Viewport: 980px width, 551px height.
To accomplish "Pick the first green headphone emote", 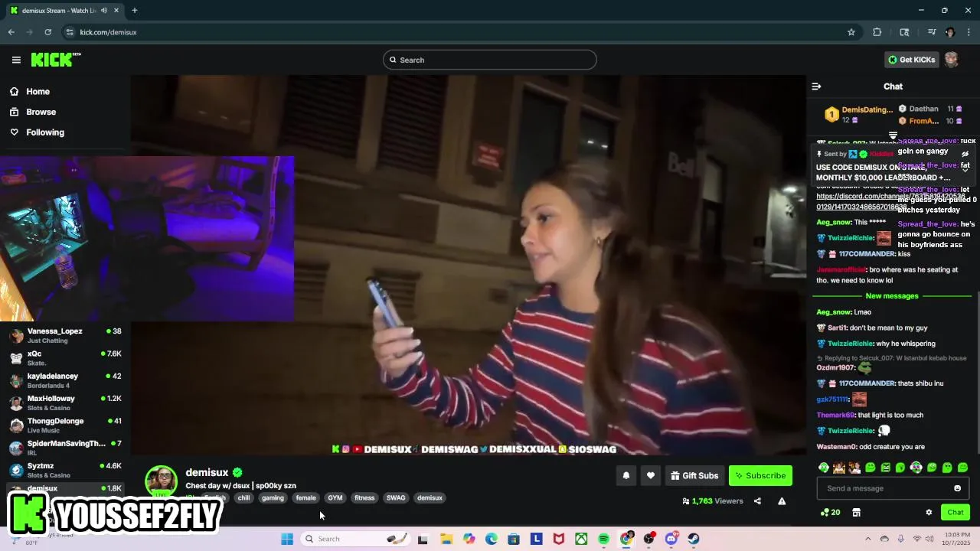I will (x=823, y=468).
